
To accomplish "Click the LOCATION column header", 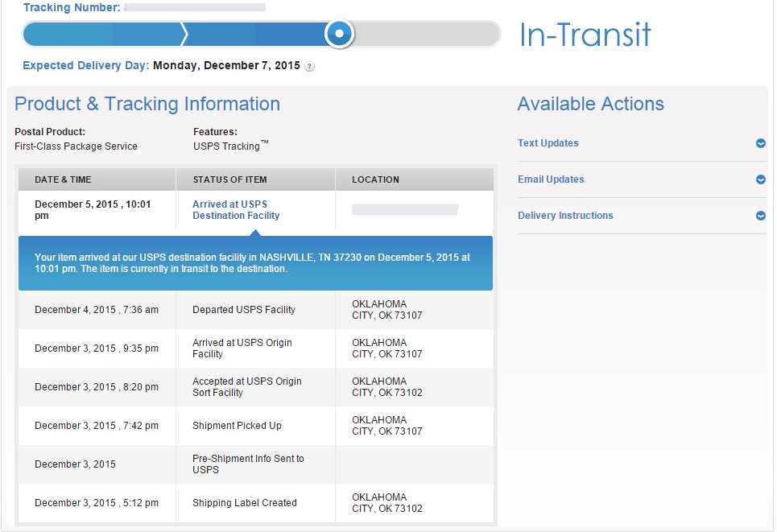I will click(x=375, y=179).
